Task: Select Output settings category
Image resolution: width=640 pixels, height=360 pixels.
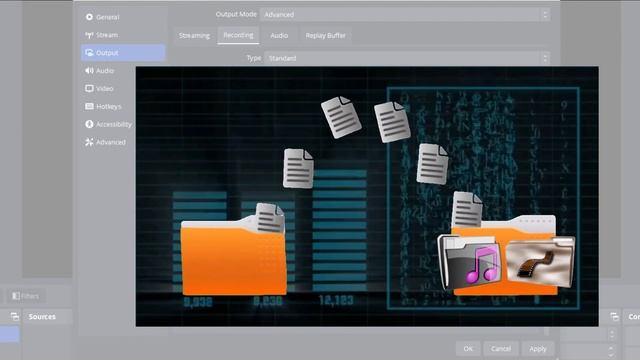Action: [123, 53]
